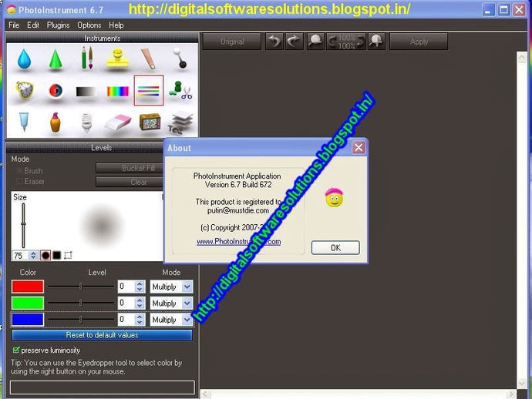The image size is (532, 399).
Task: Click the green channel level slider
Action: (x=81, y=303)
